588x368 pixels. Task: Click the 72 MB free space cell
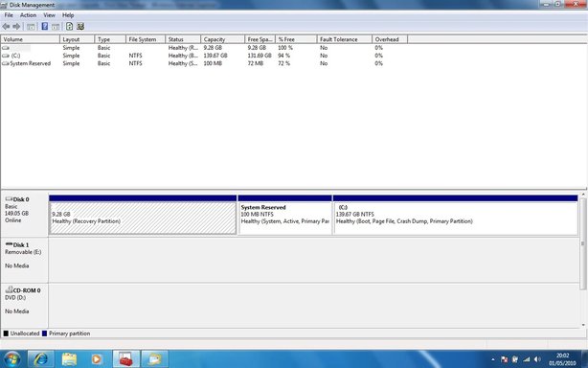click(255, 63)
